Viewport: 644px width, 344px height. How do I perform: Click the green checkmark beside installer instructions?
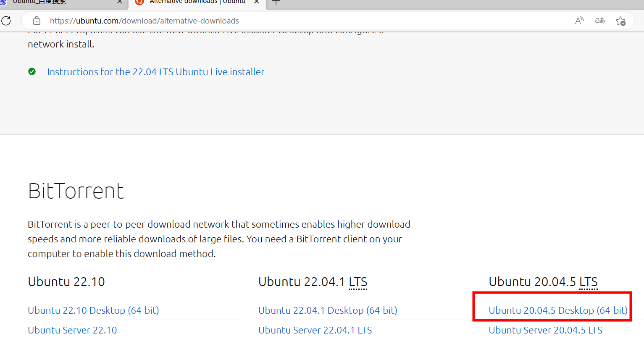coord(32,71)
